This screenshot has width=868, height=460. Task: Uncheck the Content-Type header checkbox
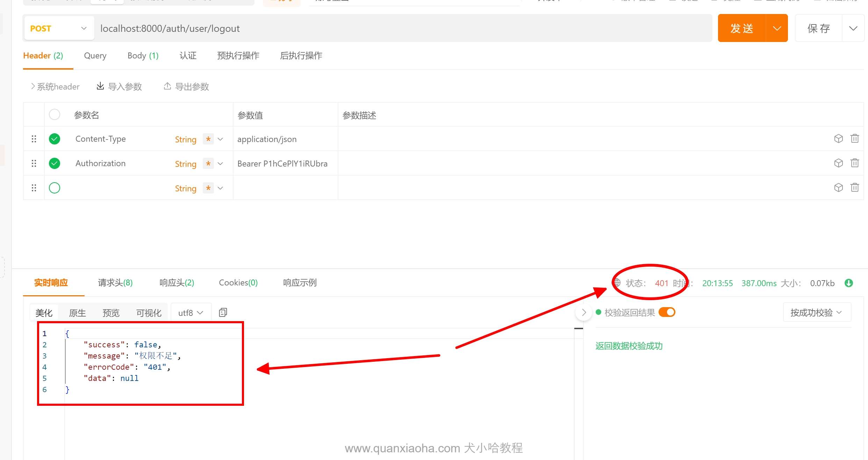tap(55, 139)
